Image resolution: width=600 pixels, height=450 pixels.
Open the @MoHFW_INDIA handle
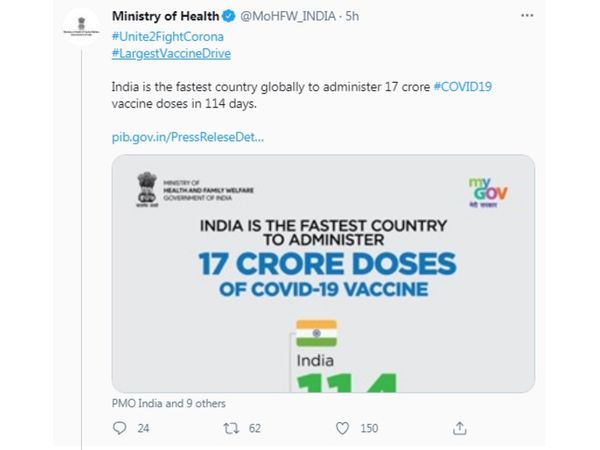[x=288, y=16]
